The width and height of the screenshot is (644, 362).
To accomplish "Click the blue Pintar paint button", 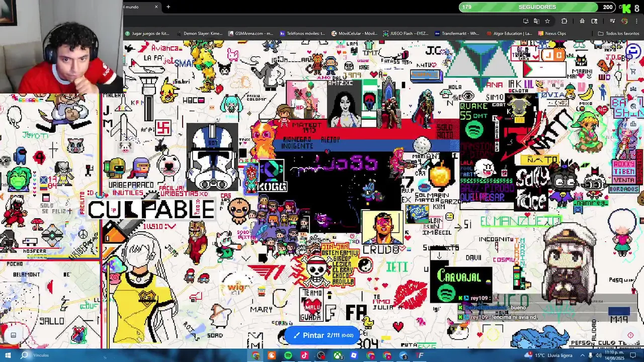I will coord(322,335).
